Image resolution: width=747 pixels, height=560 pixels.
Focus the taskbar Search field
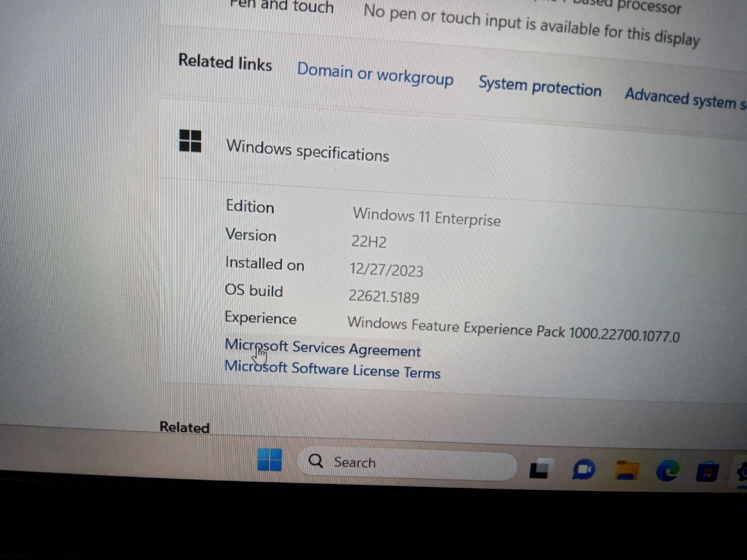[407, 464]
